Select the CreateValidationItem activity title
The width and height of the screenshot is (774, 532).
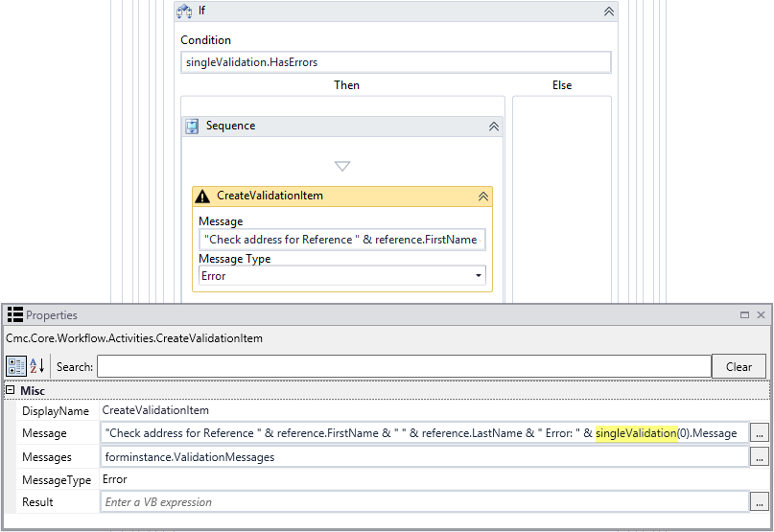(270, 196)
